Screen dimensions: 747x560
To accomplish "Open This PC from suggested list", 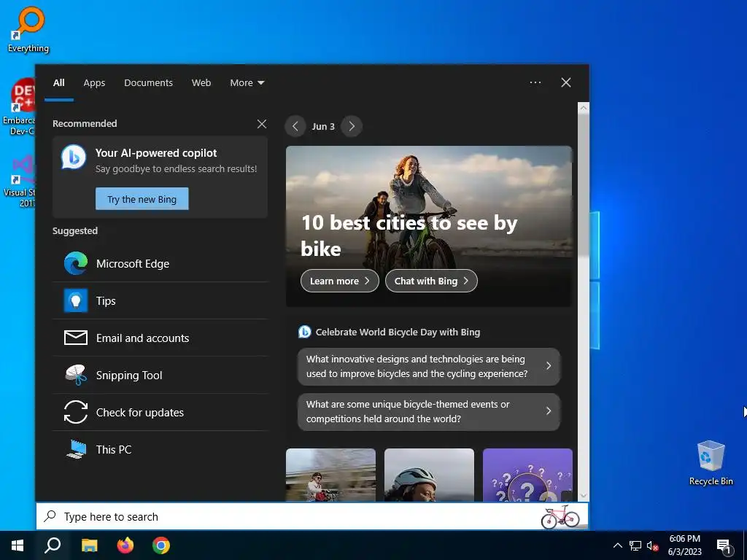I will [x=160, y=449].
